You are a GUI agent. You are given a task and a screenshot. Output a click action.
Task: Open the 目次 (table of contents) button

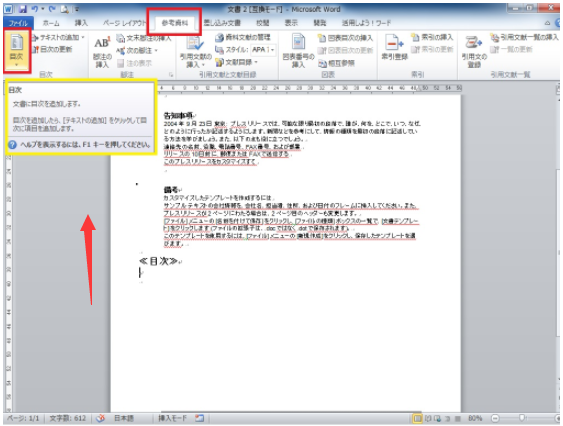coord(17,50)
